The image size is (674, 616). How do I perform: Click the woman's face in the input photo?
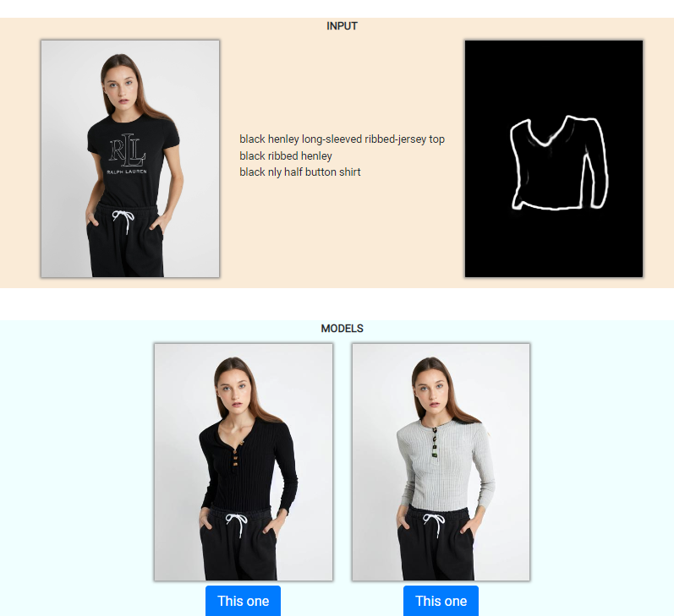(x=121, y=87)
